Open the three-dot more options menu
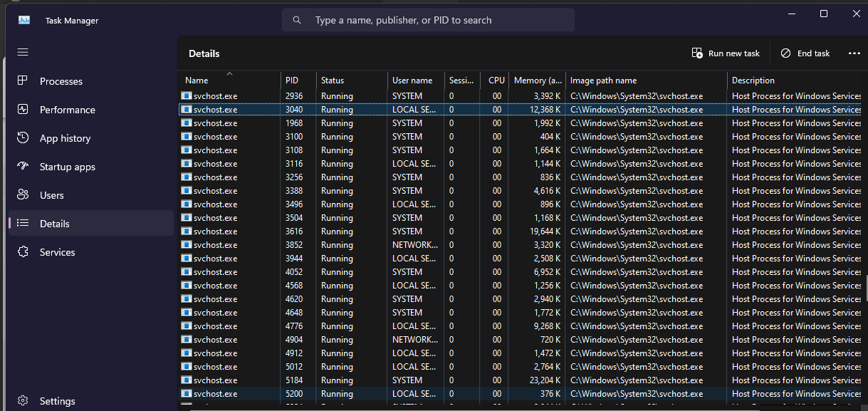The image size is (868, 411). (854, 53)
